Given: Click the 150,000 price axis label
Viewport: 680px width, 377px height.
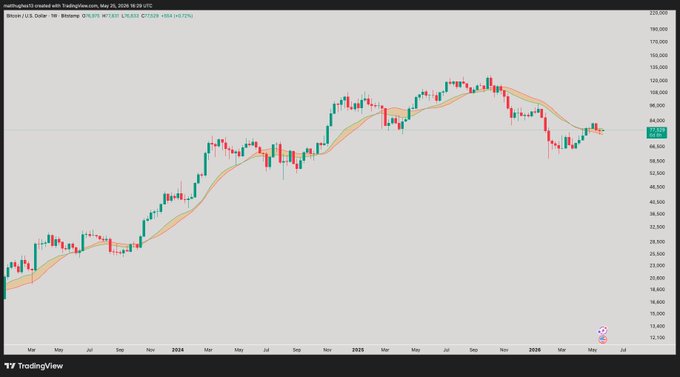Looking at the screenshot, I should point(658,56).
